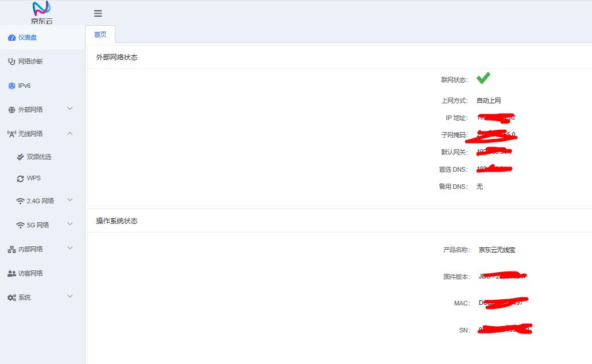Image resolution: width=592 pixels, height=364 pixels.
Task: Click the 首选 DNS label
Action: pyautogui.click(x=453, y=169)
